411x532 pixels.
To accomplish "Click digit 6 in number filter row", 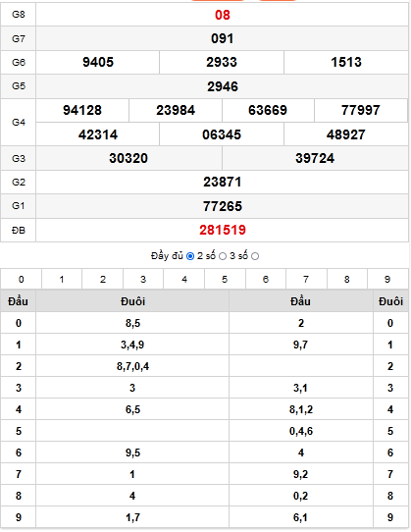I will [266, 279].
